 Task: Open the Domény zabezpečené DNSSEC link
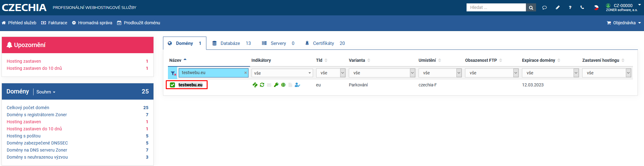point(37,143)
